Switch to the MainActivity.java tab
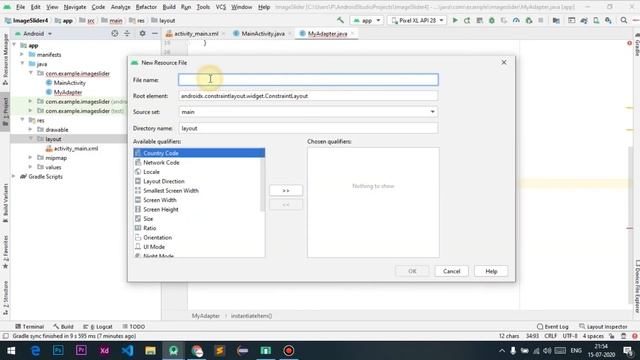 tap(262, 33)
